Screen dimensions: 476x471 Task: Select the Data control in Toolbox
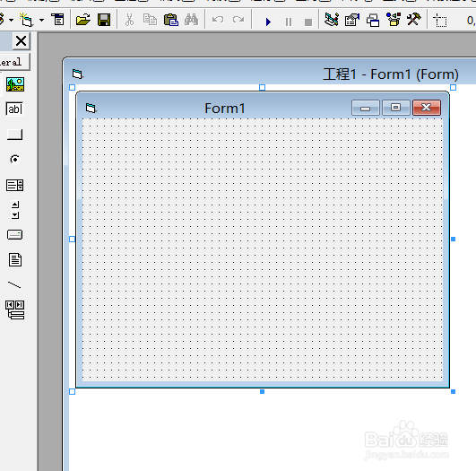click(15, 310)
